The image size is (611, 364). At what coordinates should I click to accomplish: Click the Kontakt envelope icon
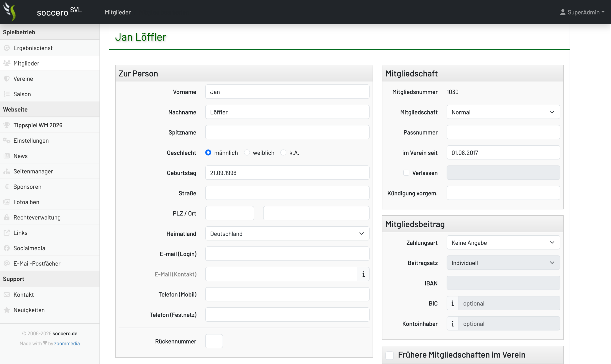(7, 295)
